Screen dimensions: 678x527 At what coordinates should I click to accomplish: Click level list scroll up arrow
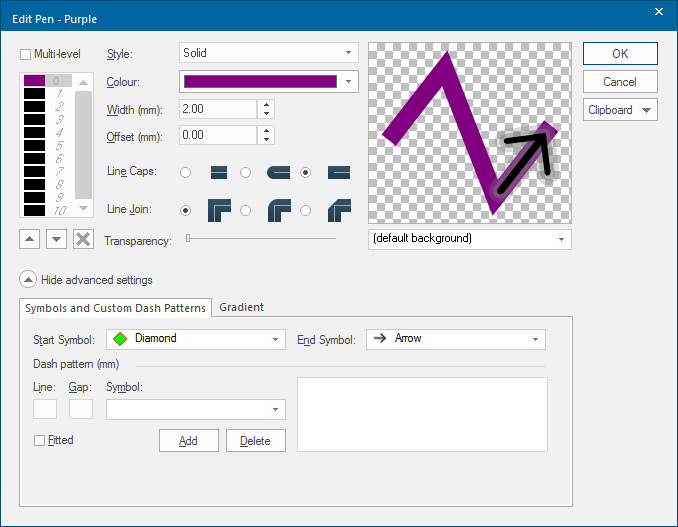tap(83, 82)
